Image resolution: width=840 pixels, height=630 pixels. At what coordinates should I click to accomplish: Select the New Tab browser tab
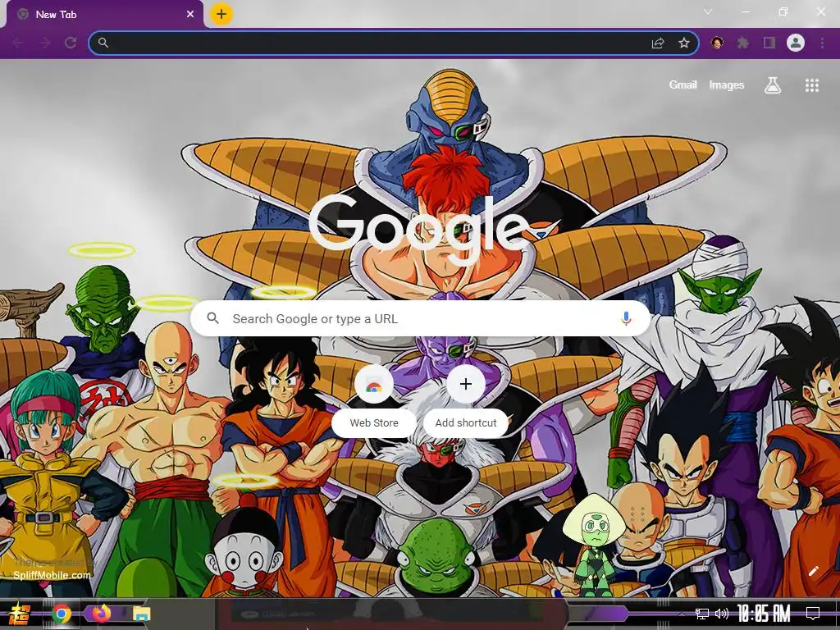105,15
